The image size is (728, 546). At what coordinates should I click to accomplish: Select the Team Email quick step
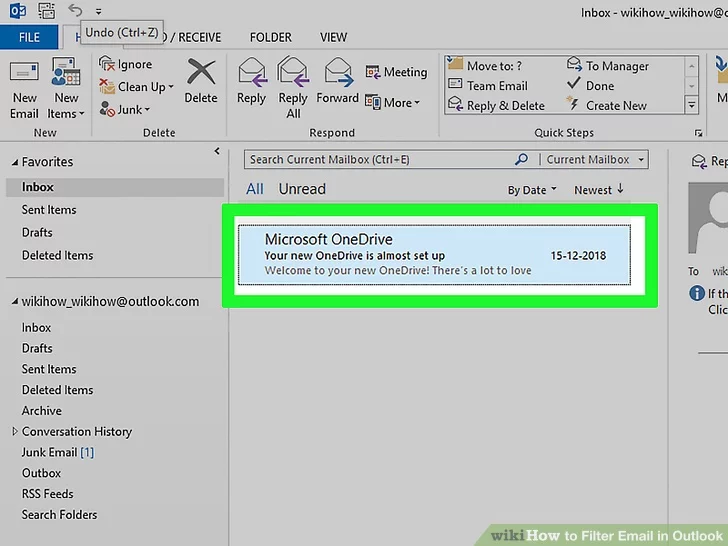(x=488, y=86)
